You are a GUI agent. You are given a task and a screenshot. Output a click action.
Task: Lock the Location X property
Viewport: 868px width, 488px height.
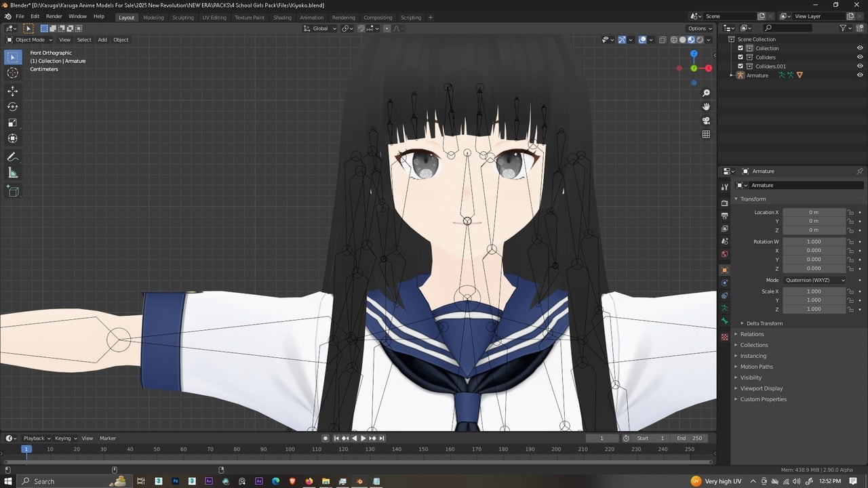(850, 212)
